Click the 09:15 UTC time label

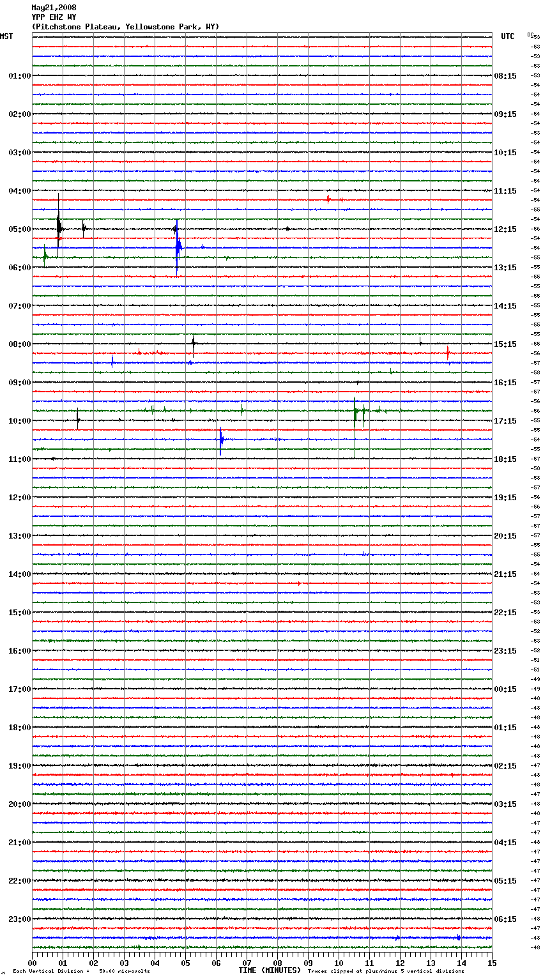505,114
